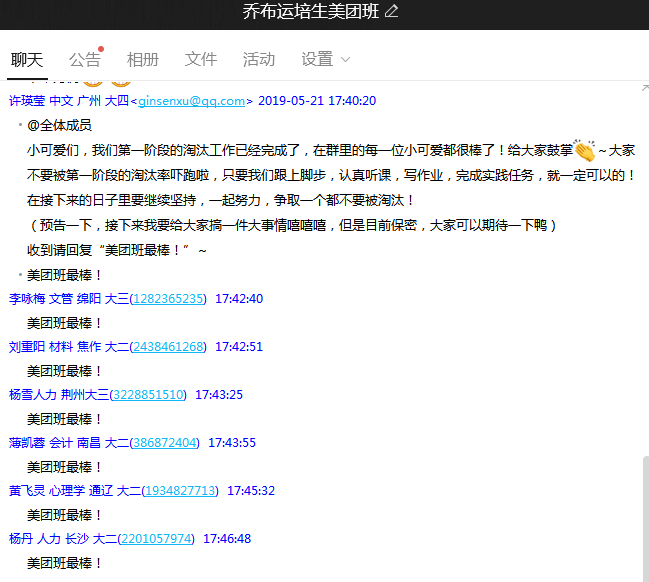The width and height of the screenshot is (649, 582).
Task: Open the 相册 tab
Action: click(x=143, y=60)
